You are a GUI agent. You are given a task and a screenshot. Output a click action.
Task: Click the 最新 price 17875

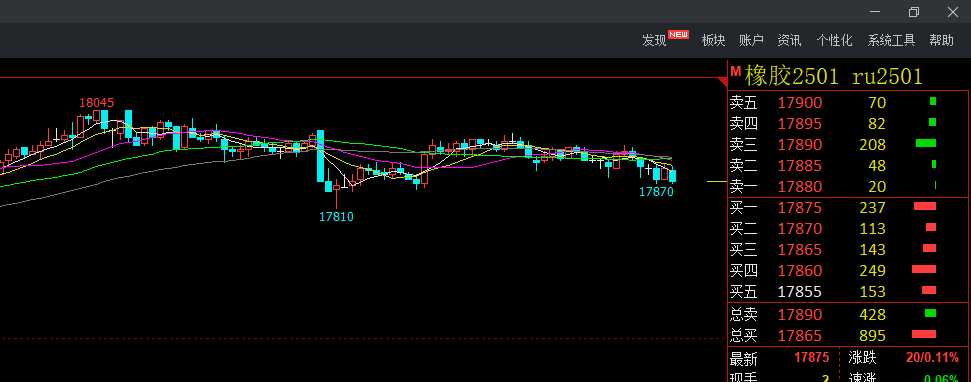[811, 358]
